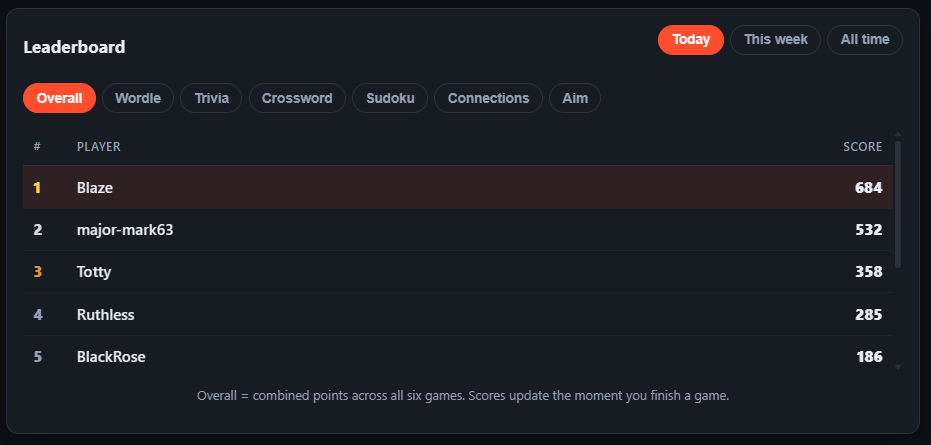Select first-place player Blaze
Viewport: 931px width, 445px height.
[x=458, y=187]
